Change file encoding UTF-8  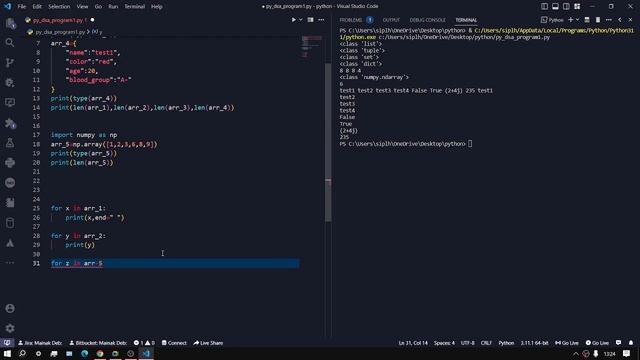point(468,343)
